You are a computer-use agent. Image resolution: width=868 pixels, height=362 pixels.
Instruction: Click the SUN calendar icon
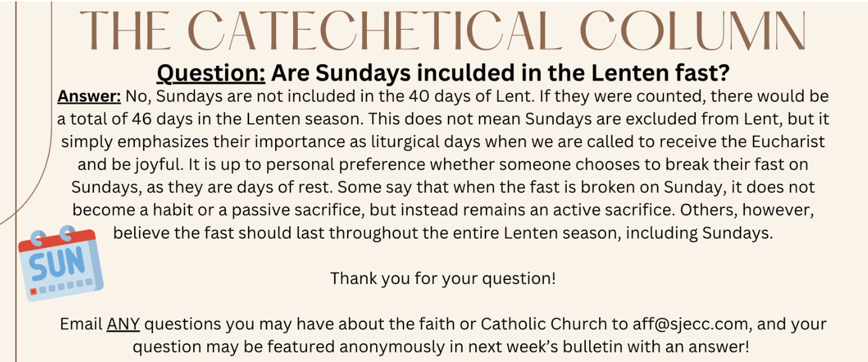coord(60,262)
